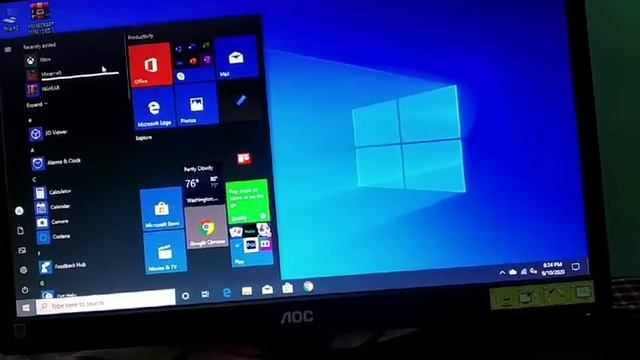Click the 'Recently added' heading
Screen dimensions: 640x360
tap(39, 46)
